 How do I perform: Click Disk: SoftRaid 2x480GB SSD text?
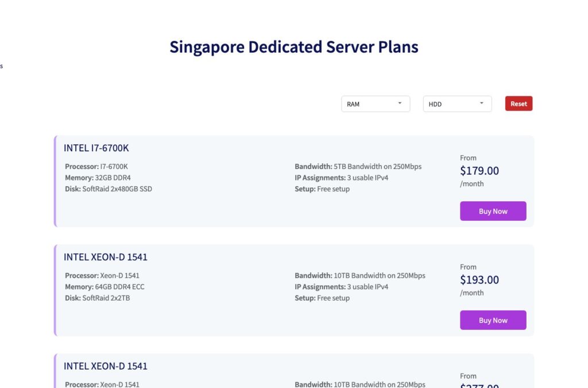point(109,189)
